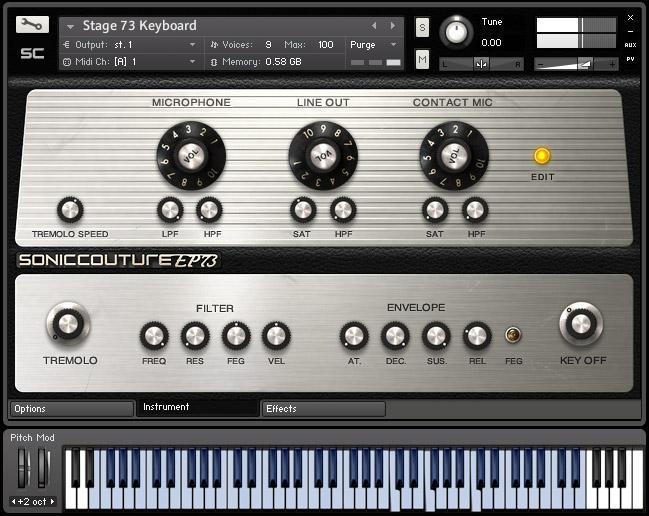Click the Pitch wheel
Screen dimensions: 649x516
24,468
